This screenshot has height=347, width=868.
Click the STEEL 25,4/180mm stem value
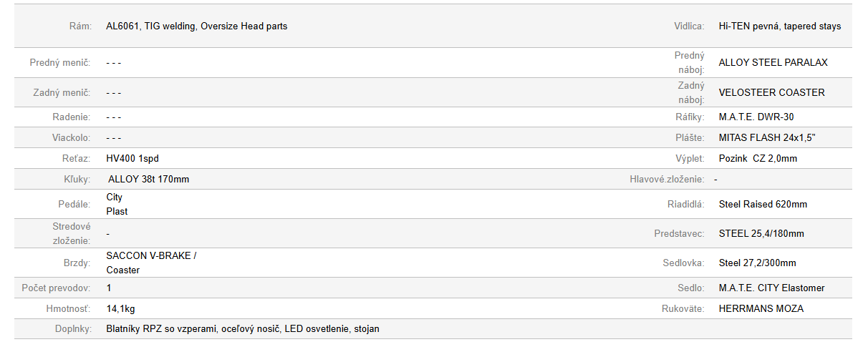coord(761,234)
